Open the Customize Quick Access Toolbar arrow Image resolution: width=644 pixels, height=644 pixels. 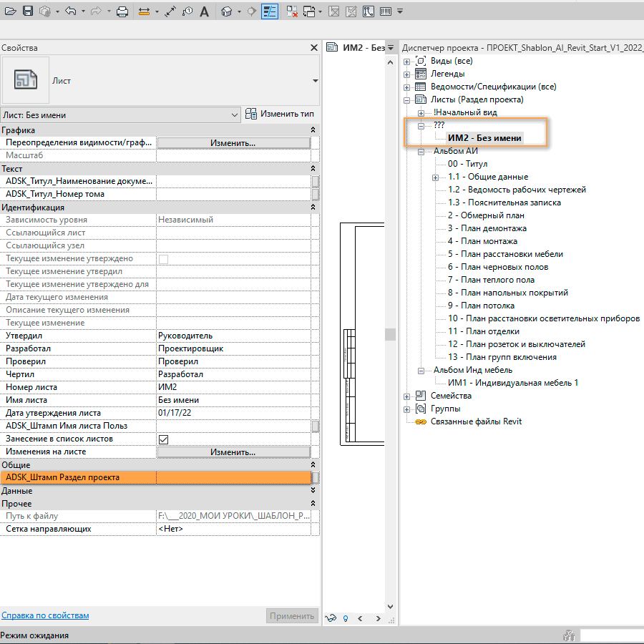[x=399, y=11]
